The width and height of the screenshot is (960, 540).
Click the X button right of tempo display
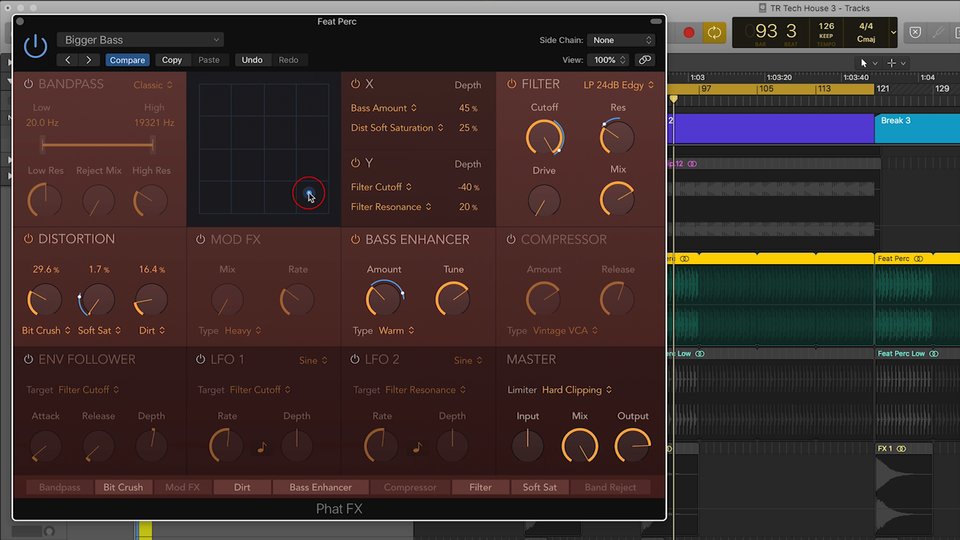(915, 32)
